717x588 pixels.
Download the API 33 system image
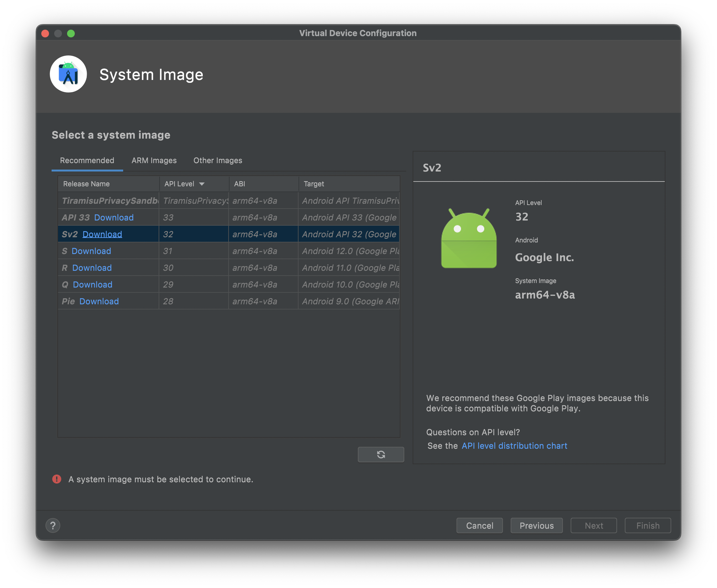pyautogui.click(x=114, y=218)
